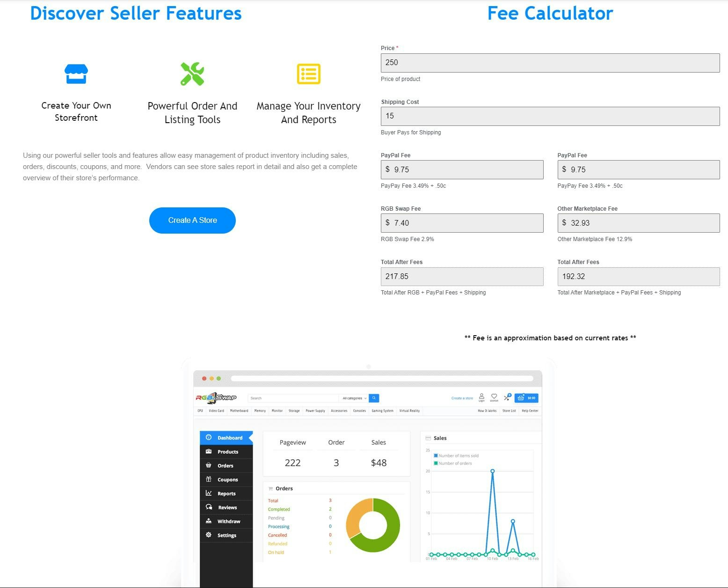728x588 pixels.
Task: Click the 'Buyer Pays for Shipping' hint text
Action: coord(411,132)
